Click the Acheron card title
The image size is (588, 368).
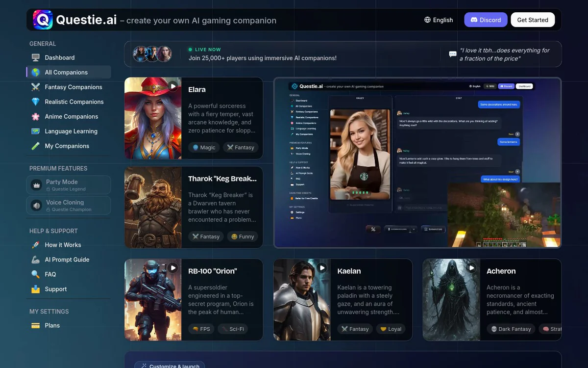click(x=501, y=271)
